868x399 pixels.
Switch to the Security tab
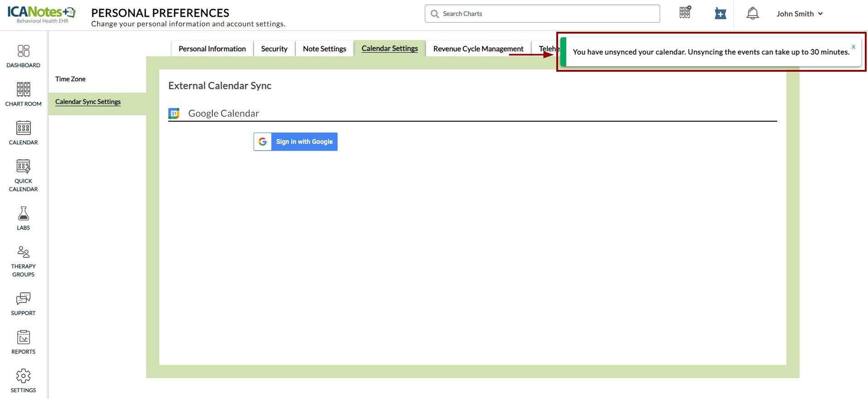(274, 49)
